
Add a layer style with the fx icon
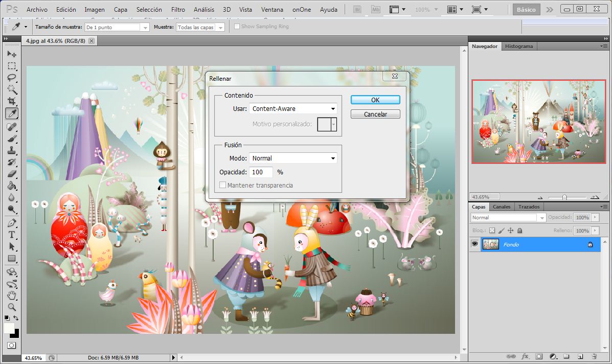point(525,356)
